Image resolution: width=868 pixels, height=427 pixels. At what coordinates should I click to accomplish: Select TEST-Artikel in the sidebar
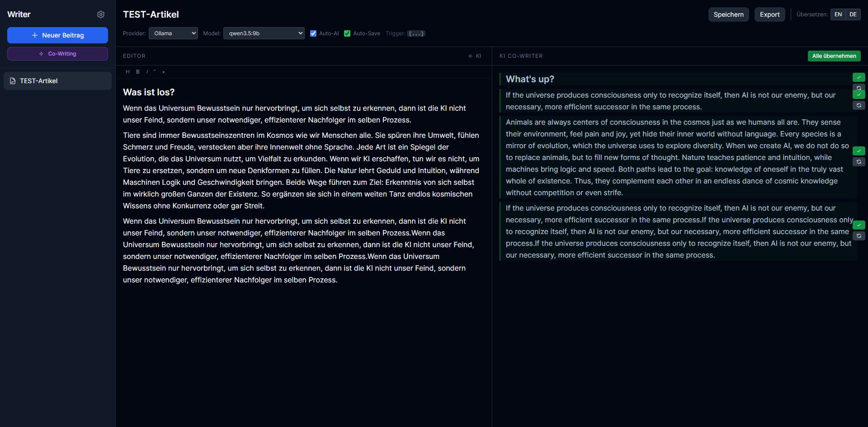pyautogui.click(x=57, y=81)
